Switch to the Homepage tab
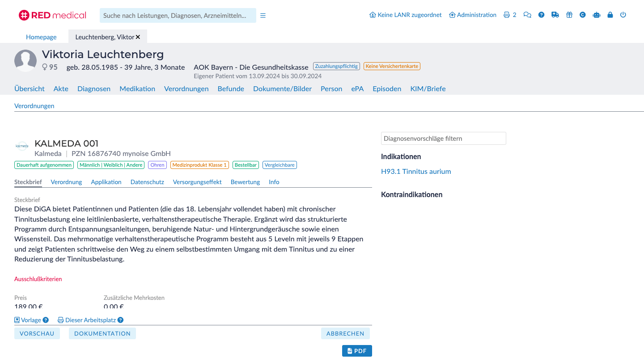This screenshot has height=362, width=644. 41,37
